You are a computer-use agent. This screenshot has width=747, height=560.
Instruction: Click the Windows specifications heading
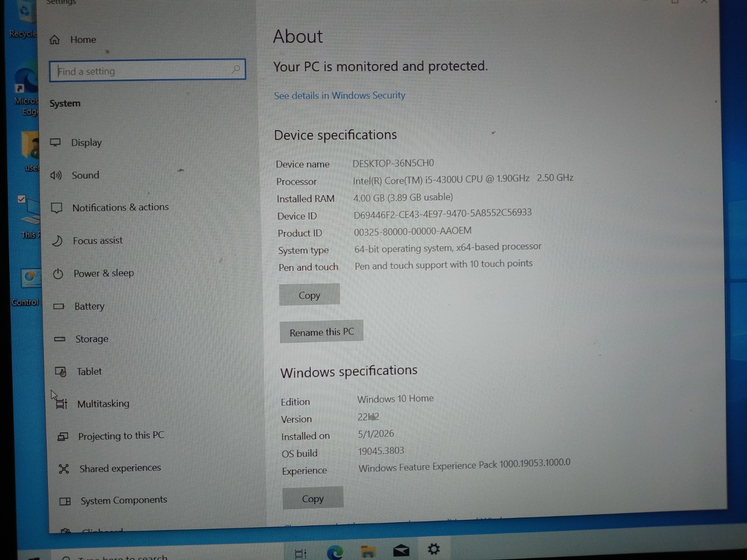pyautogui.click(x=349, y=371)
